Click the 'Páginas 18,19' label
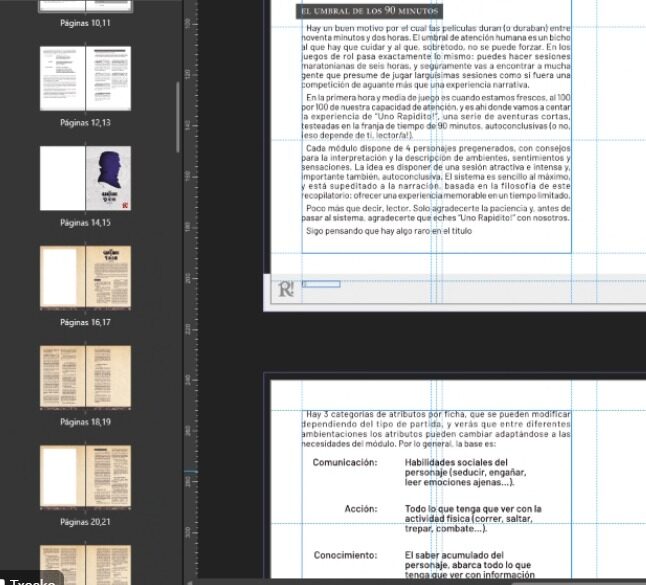Viewport: 646px width, 585px height. point(85,422)
